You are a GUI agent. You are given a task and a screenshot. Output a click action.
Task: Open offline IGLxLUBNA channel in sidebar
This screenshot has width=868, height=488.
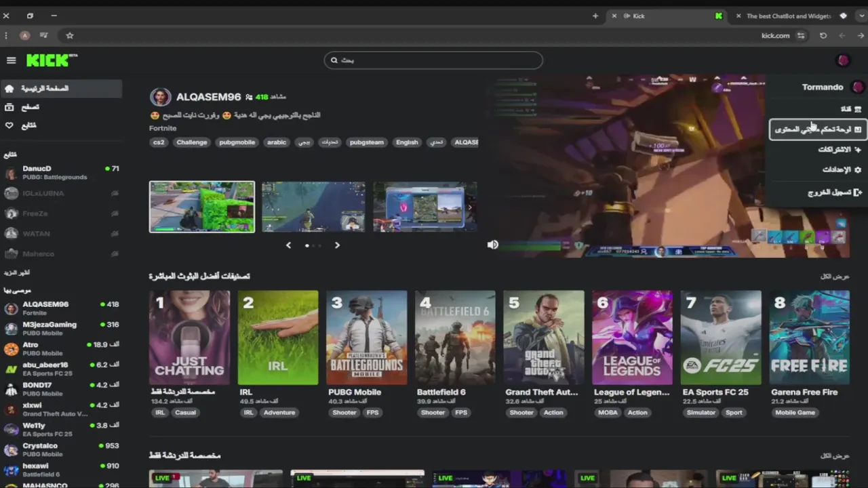pyautogui.click(x=61, y=193)
